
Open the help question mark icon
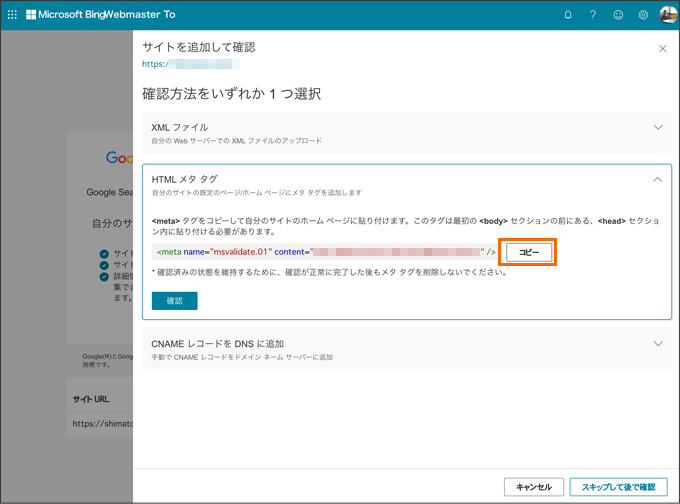593,15
